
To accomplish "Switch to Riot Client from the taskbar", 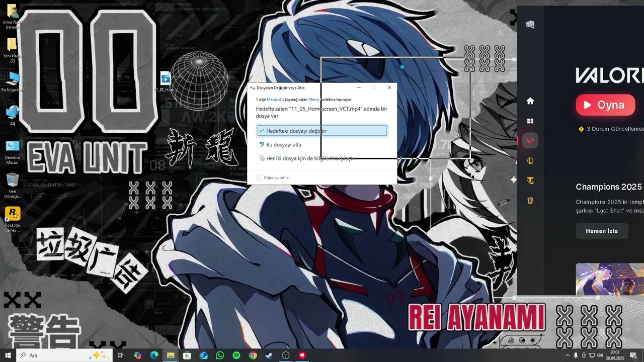I will tap(302, 355).
